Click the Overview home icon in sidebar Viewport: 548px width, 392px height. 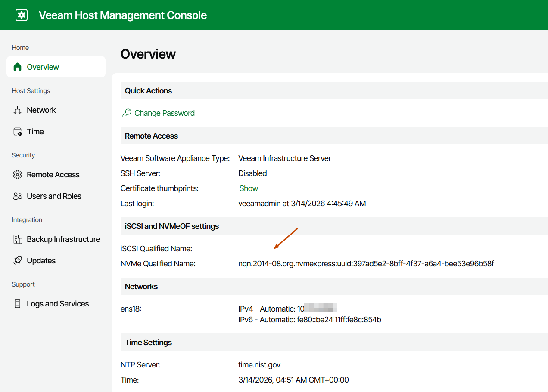[x=17, y=67]
